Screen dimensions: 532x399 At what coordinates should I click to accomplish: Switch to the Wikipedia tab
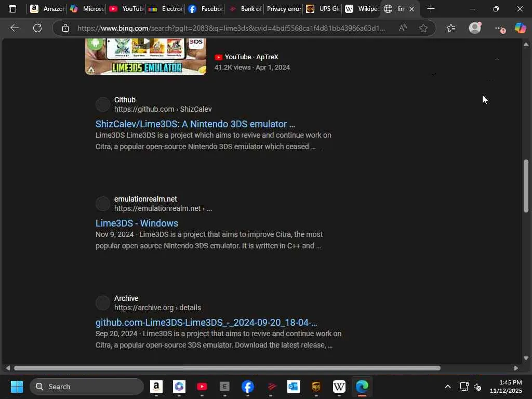[x=362, y=9]
